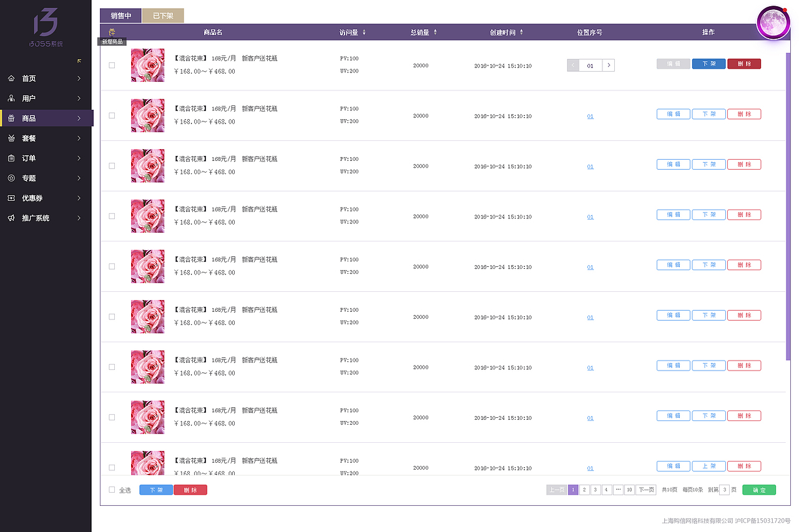Image resolution: width=799 pixels, height=532 pixels.
Task: Click the 优惠券 ticket icon in sidebar
Action: [x=11, y=198]
